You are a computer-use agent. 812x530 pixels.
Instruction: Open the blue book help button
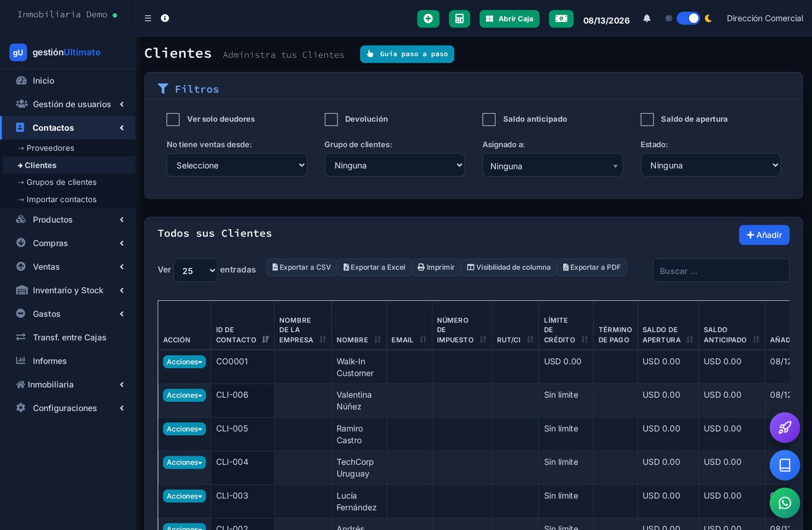[x=785, y=466]
